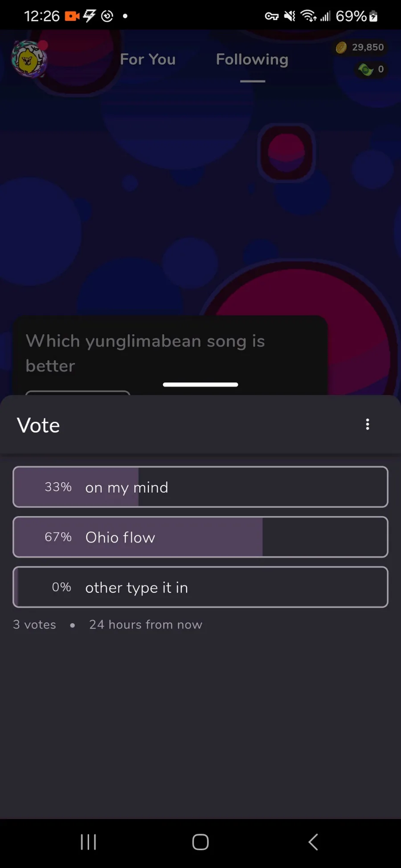Open the recent apps switcher
The image size is (401, 868).
click(88, 842)
